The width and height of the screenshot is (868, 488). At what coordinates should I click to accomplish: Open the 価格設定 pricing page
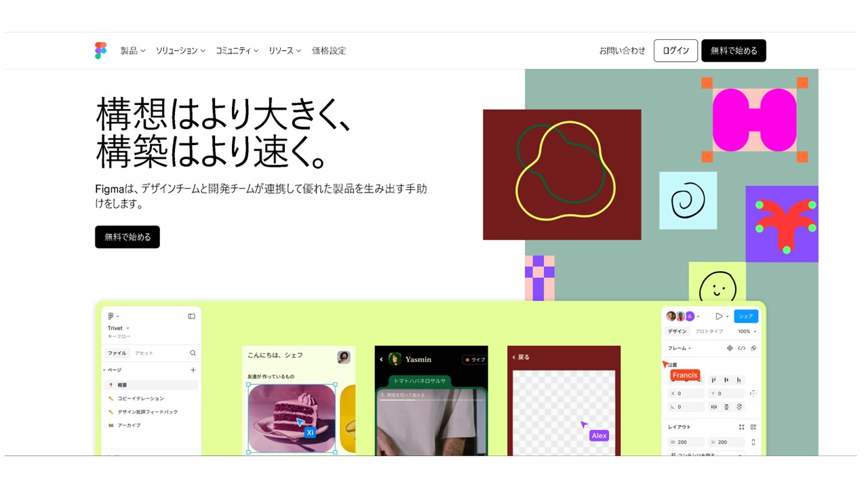click(329, 51)
